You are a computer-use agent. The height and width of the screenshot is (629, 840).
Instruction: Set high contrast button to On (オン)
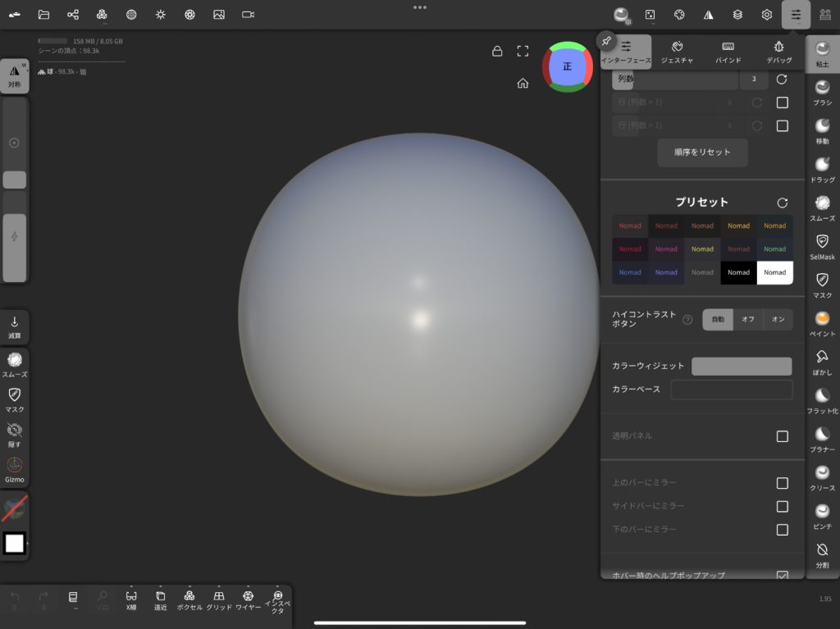(778, 319)
